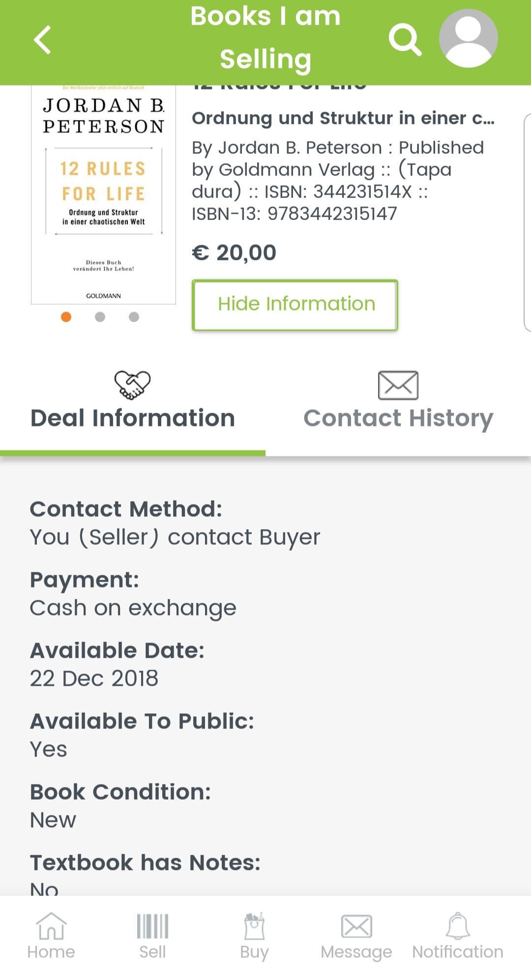Select the first orange carousel dot

point(66,317)
